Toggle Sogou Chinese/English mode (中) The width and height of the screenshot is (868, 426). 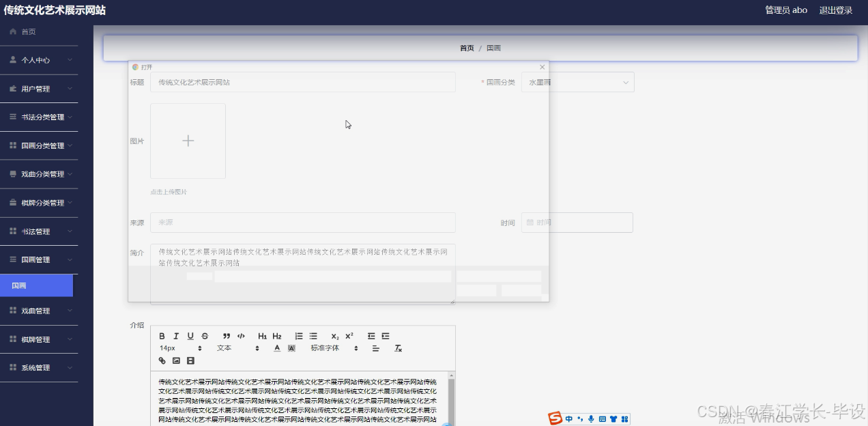(x=569, y=419)
